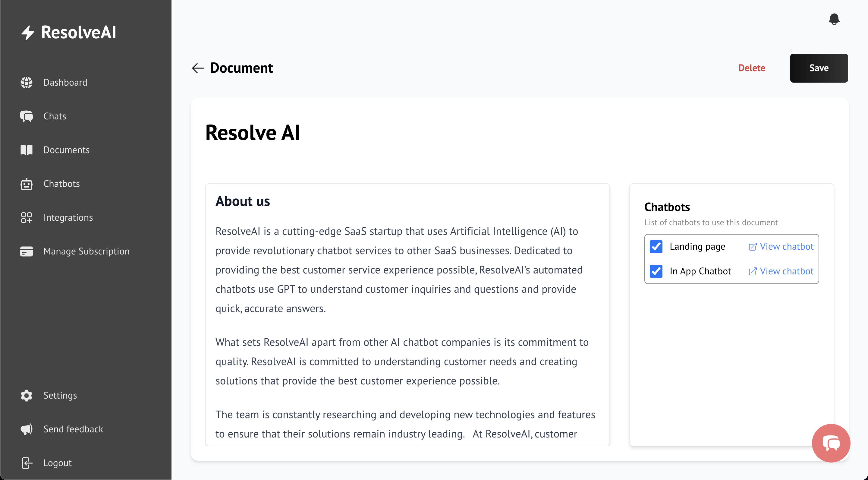Open Integrations via the blocks icon
This screenshot has height=480, width=868.
26,217
